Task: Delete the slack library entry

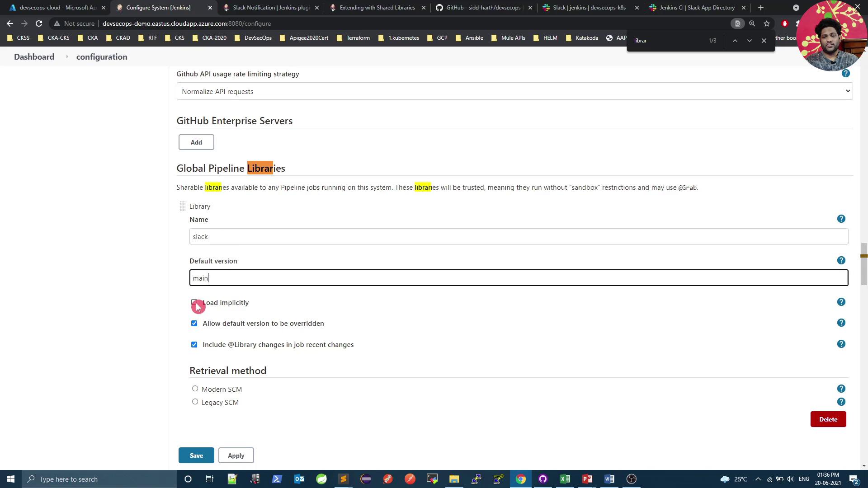Action: coord(828,419)
